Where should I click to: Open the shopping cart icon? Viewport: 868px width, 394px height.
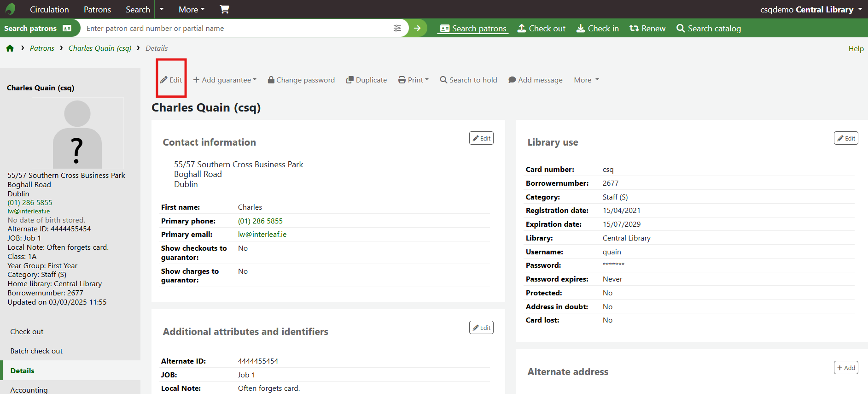point(224,9)
